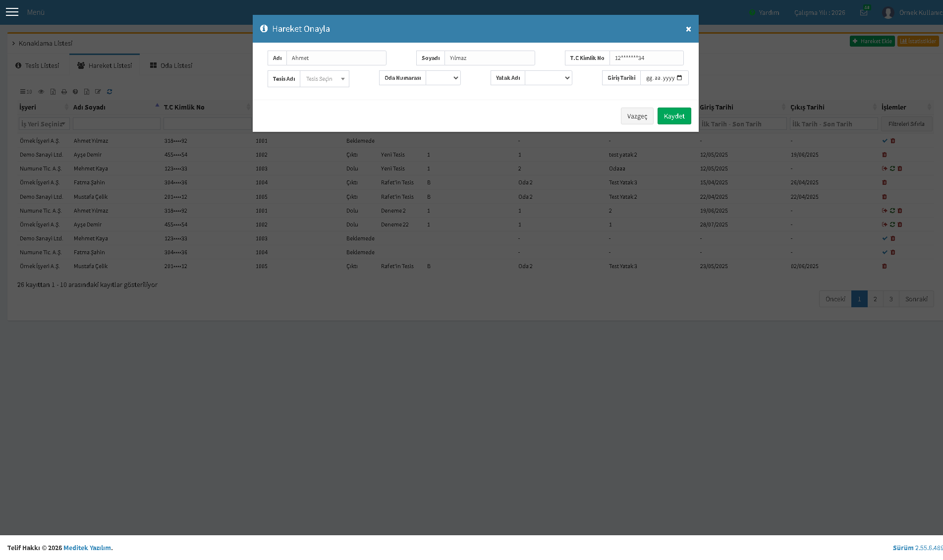This screenshot has width=943, height=560.
Task: Click the blue refresh icon in table toolbar
Action: click(x=110, y=92)
